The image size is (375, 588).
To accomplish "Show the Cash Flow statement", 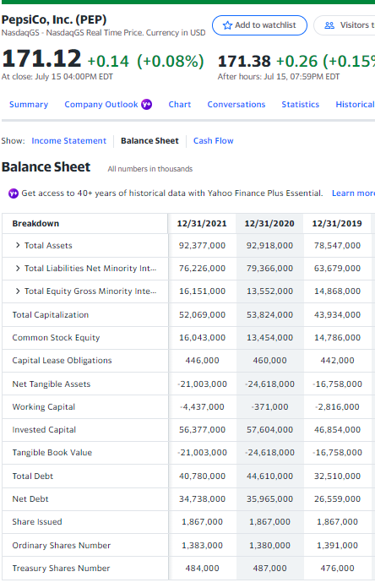I will 214,141.
